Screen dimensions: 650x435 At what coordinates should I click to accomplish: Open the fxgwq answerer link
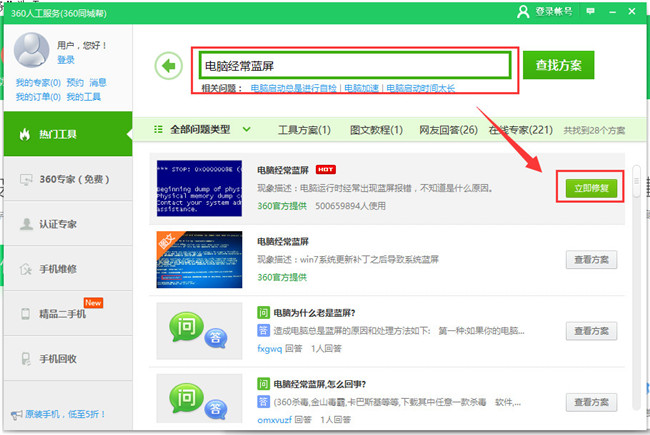pyautogui.click(x=269, y=349)
